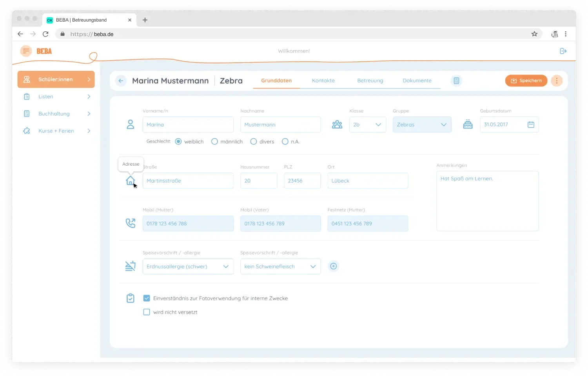Add another Speisevorschrift with the plus icon
Viewport: 588px width, 376px height.
tap(333, 266)
